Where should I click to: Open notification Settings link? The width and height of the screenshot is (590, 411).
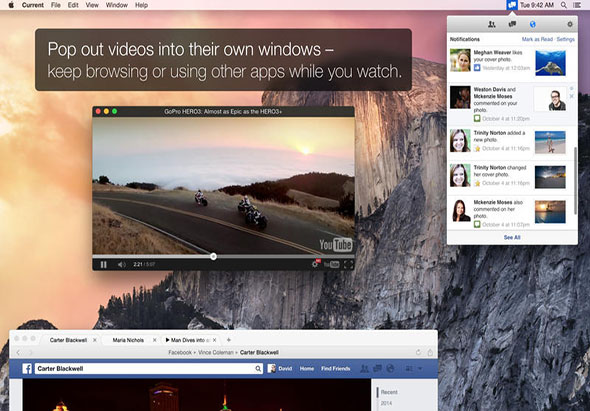coord(566,39)
